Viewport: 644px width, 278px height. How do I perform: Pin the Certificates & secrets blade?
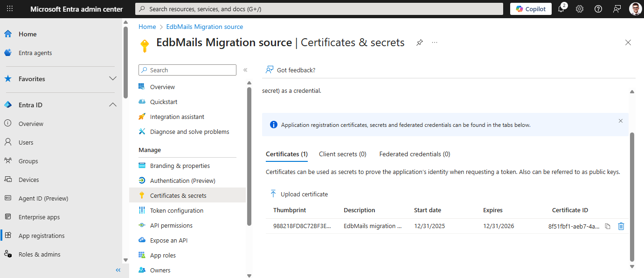[x=420, y=42]
